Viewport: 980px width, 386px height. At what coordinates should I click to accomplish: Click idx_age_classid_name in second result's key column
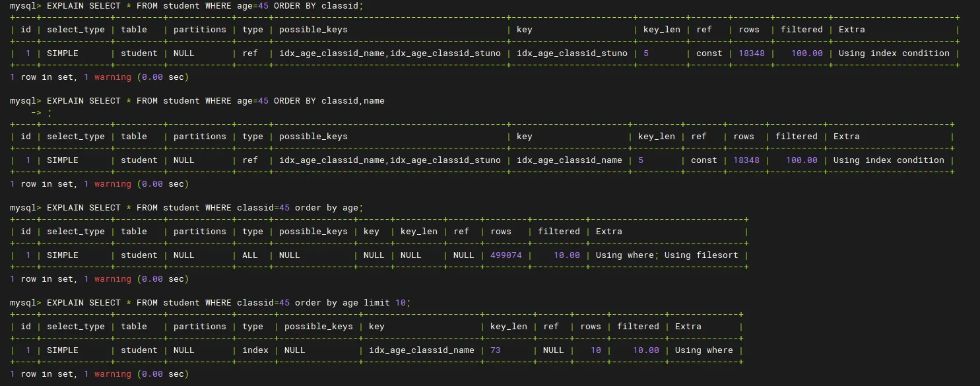tap(569, 160)
